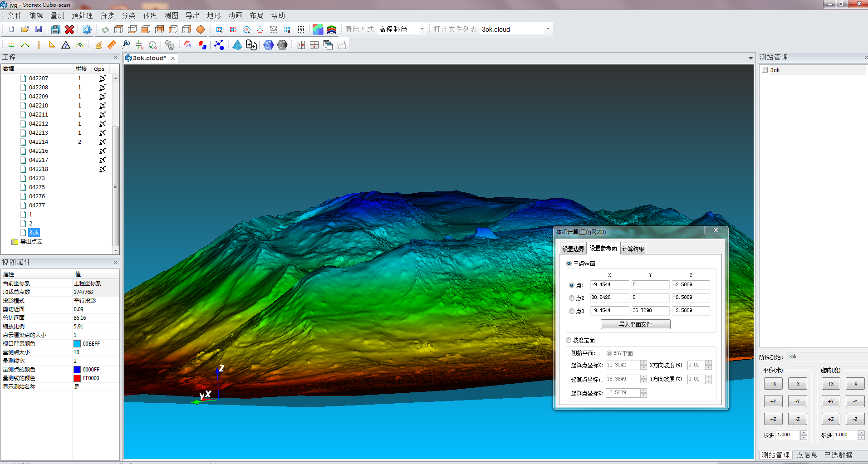Select the 坡度定面 radio option
The width and height of the screenshot is (868, 464).
pos(569,340)
